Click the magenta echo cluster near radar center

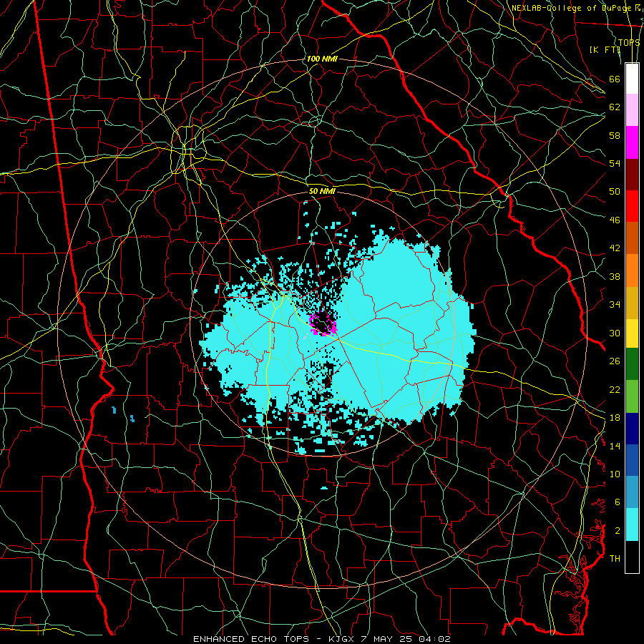tap(323, 324)
